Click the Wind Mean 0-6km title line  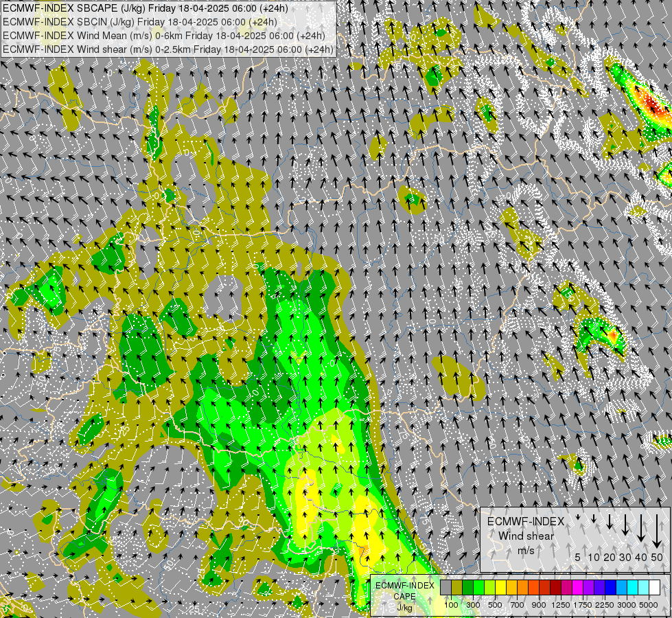click(x=164, y=36)
